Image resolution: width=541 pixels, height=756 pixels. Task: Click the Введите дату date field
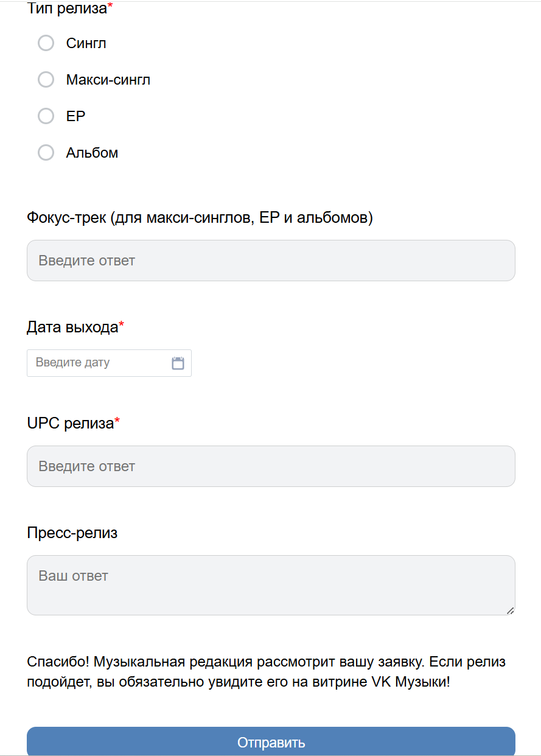(x=97, y=363)
